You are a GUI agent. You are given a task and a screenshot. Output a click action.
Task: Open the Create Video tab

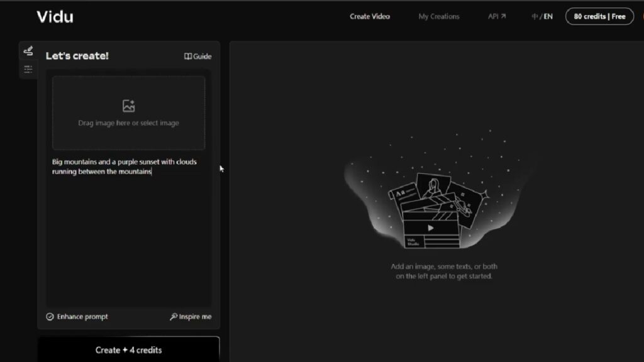370,16
